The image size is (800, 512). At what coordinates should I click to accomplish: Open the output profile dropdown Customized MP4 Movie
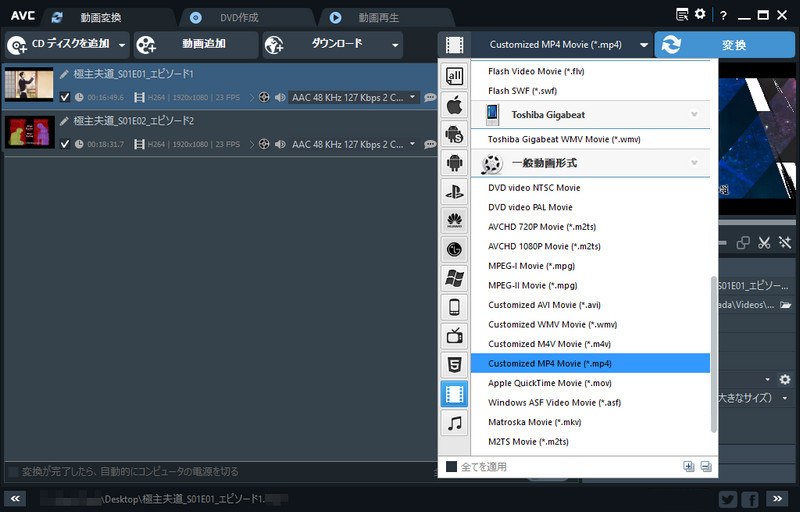(562, 45)
